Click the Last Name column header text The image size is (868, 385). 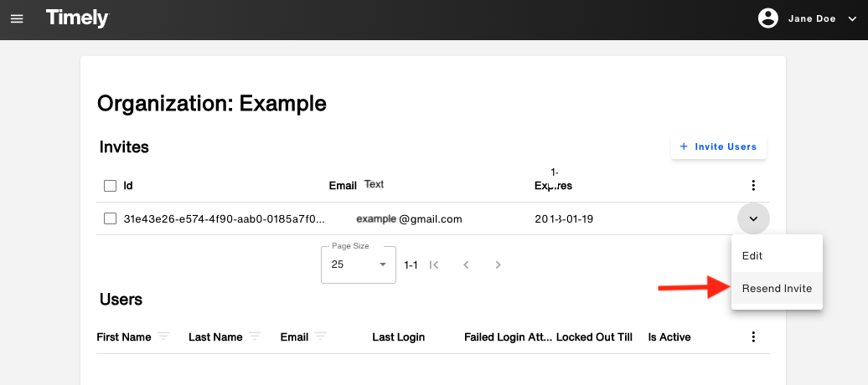point(215,336)
